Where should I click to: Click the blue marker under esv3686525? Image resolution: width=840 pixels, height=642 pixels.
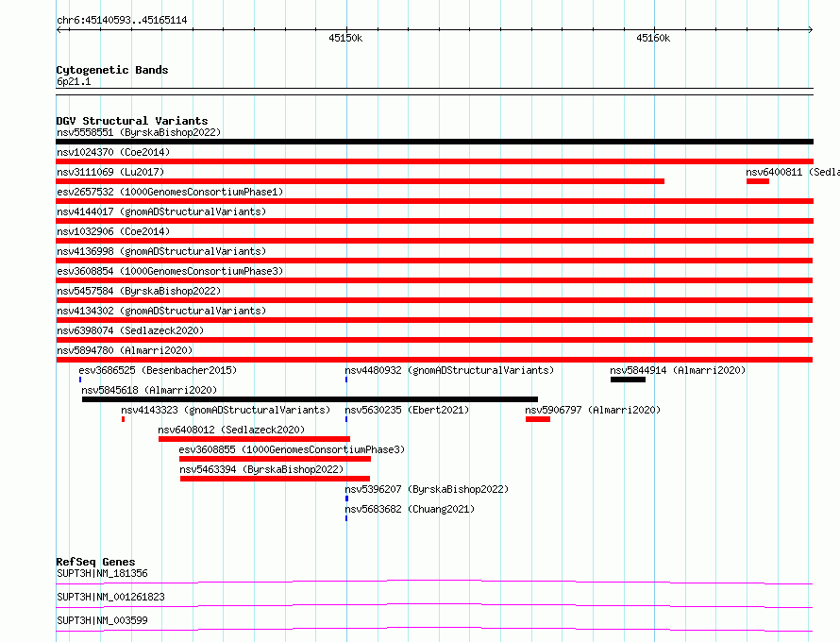80,380
